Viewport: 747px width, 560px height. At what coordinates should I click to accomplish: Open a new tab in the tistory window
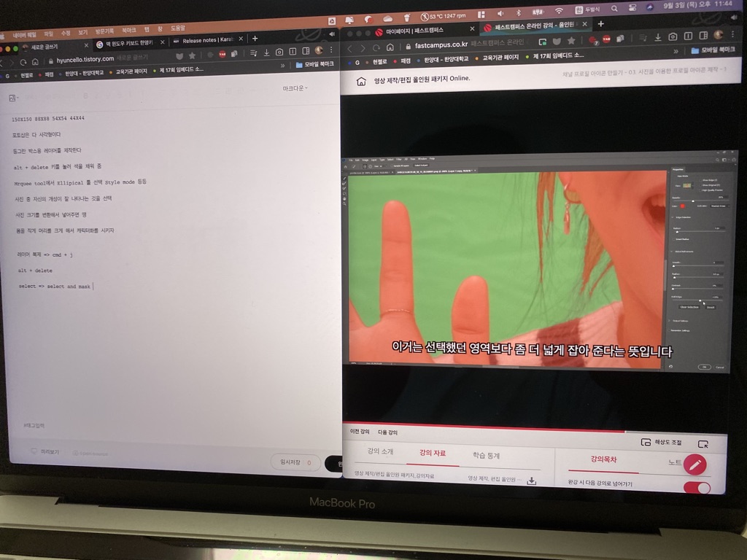click(255, 39)
